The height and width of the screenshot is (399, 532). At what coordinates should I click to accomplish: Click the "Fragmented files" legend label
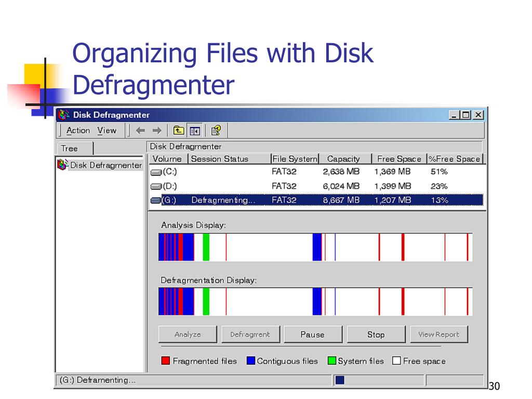click(205, 361)
